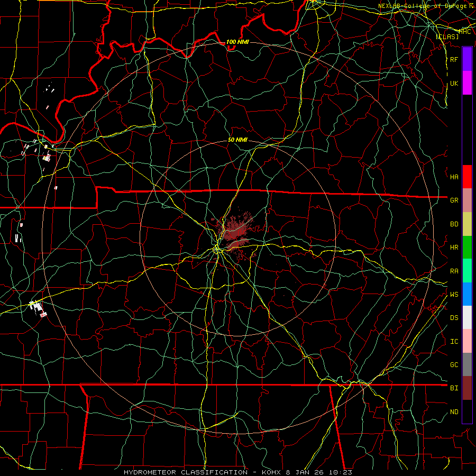Click the 'RF' legend label
Viewport: 476px width, 476px height.
point(454,59)
